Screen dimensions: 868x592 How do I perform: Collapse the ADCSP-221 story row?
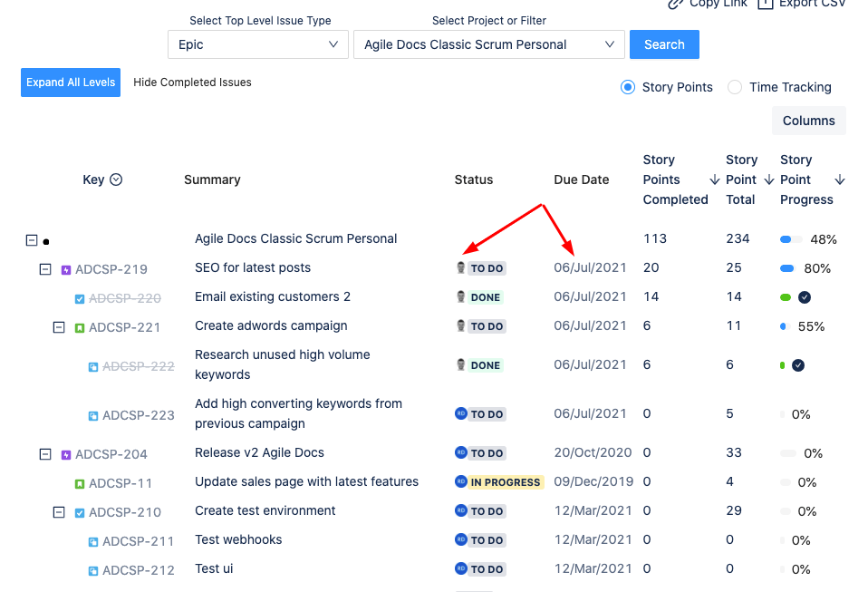[x=59, y=327]
